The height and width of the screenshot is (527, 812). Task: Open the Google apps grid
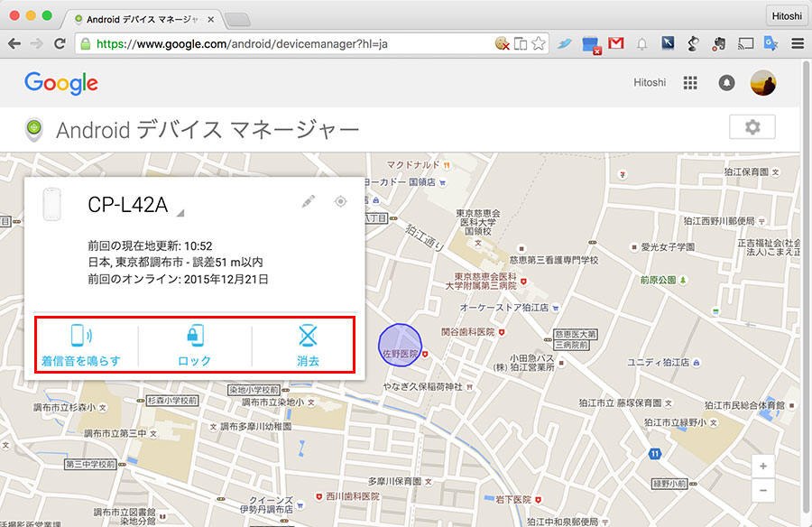tap(690, 83)
